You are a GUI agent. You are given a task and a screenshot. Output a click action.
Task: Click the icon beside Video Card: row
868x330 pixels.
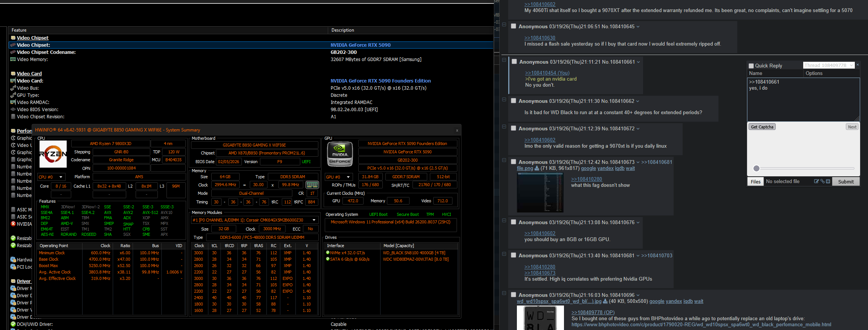pyautogui.click(x=13, y=81)
